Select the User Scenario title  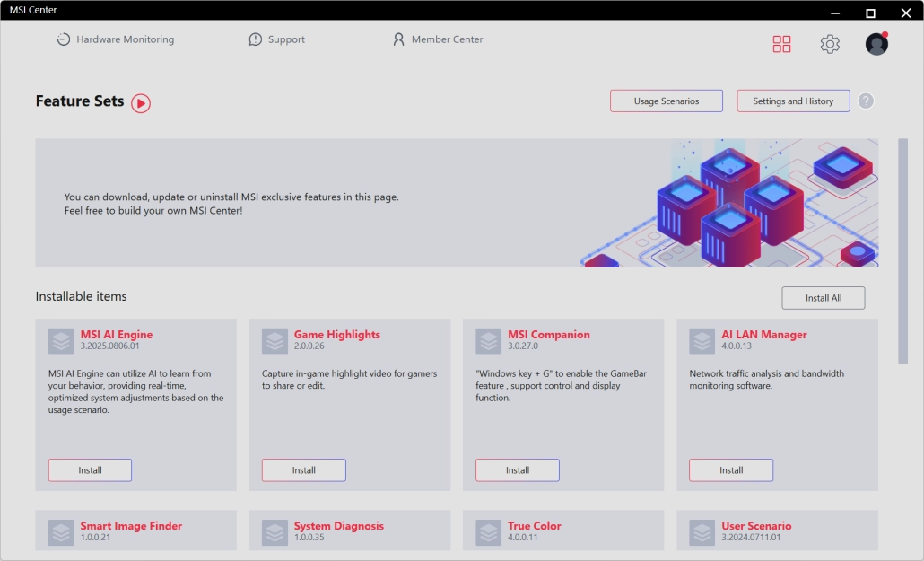pyautogui.click(x=756, y=526)
